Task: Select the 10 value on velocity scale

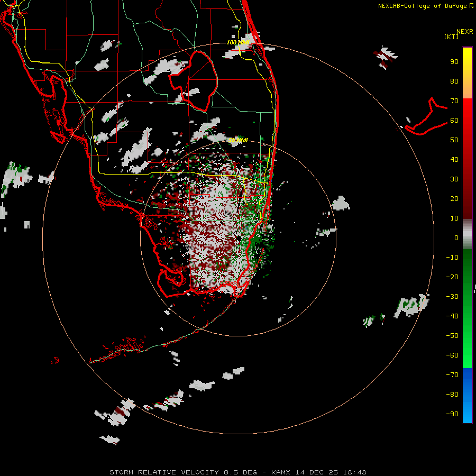Action: click(454, 218)
